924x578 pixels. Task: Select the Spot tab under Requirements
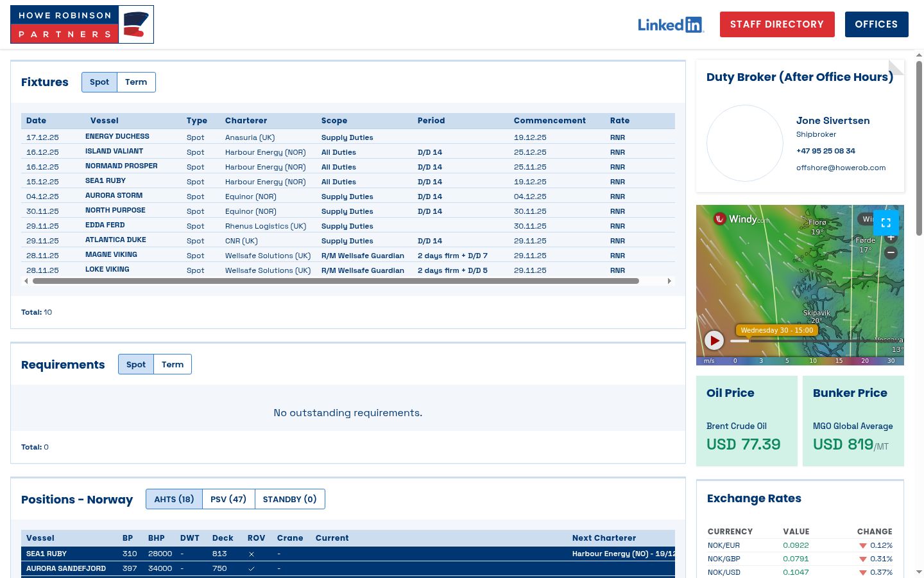pyautogui.click(x=136, y=364)
